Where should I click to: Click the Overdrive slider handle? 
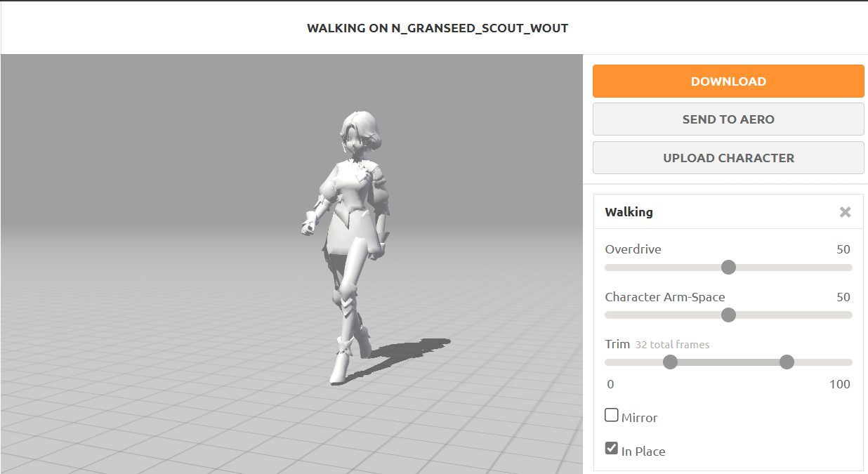728,267
